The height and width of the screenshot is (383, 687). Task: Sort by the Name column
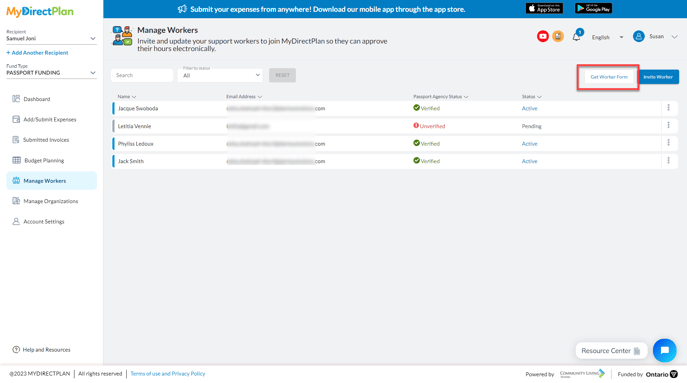[x=127, y=96]
